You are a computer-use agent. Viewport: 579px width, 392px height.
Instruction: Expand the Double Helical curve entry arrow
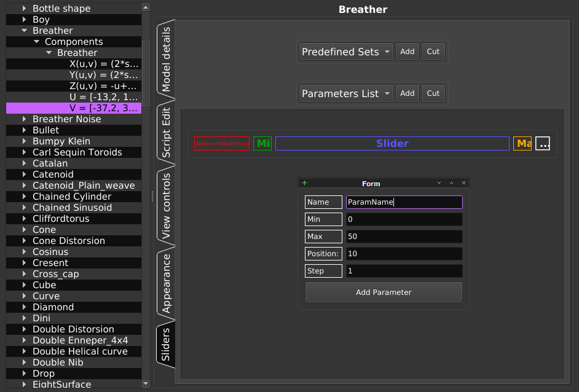[25, 351]
